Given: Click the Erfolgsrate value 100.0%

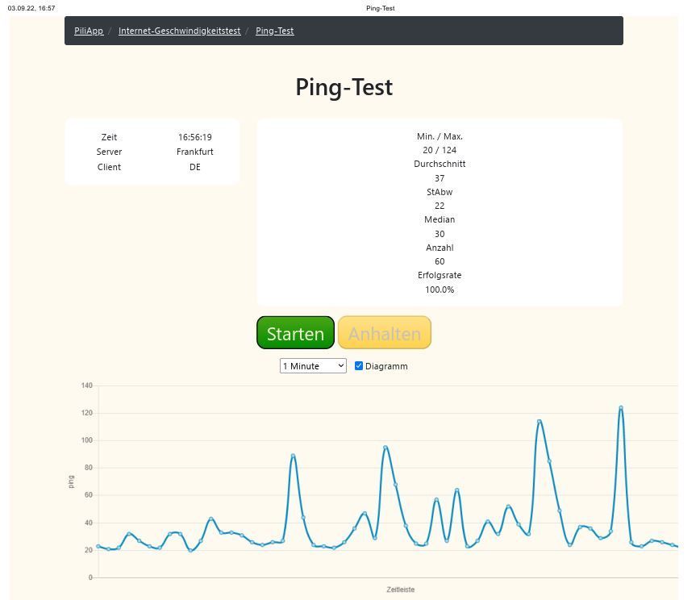Looking at the screenshot, I should [439, 290].
